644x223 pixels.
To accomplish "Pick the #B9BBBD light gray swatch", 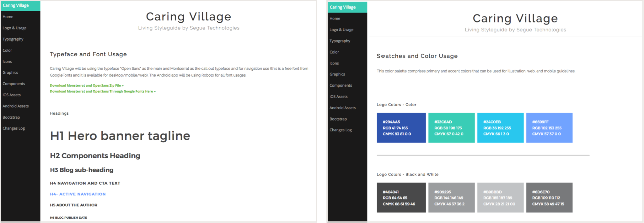I will coord(500,198).
